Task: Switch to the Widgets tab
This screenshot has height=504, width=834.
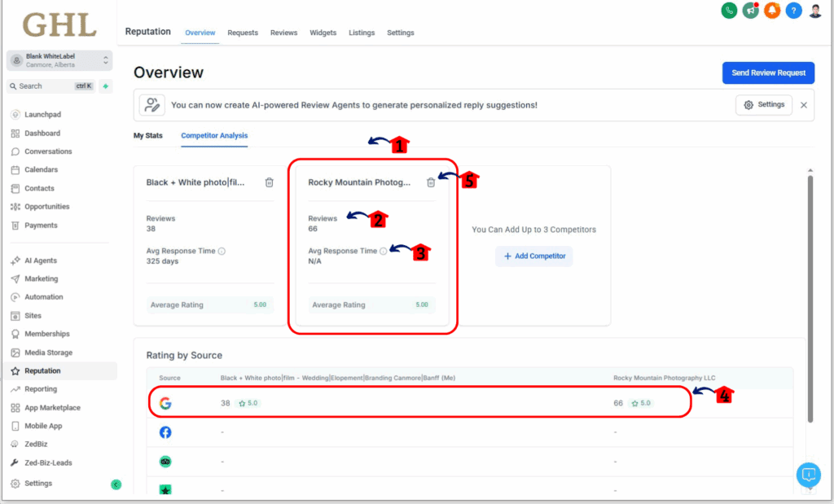Action: tap(323, 33)
